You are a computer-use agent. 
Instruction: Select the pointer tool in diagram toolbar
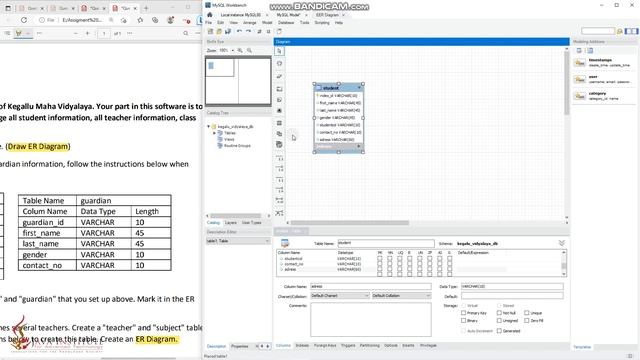point(279,51)
